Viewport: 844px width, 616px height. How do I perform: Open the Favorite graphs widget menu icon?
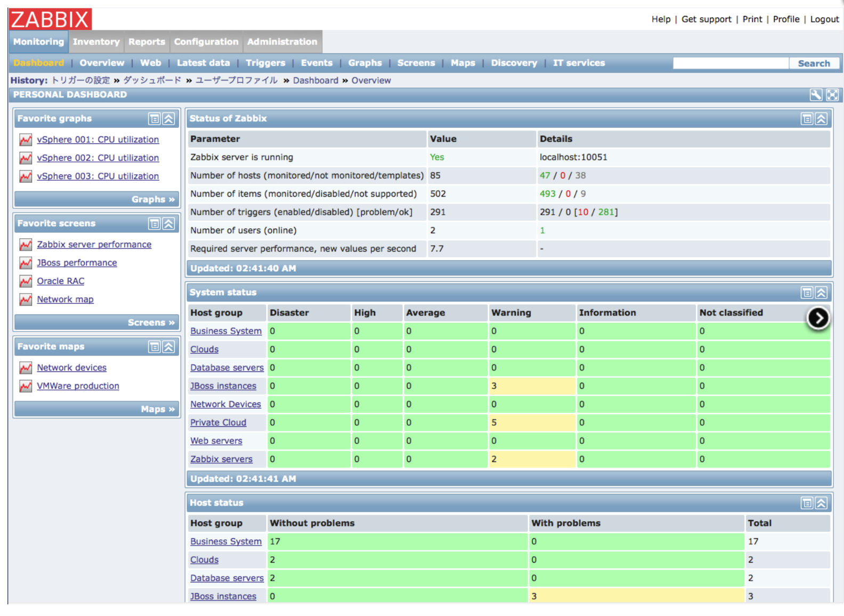pyautogui.click(x=155, y=119)
